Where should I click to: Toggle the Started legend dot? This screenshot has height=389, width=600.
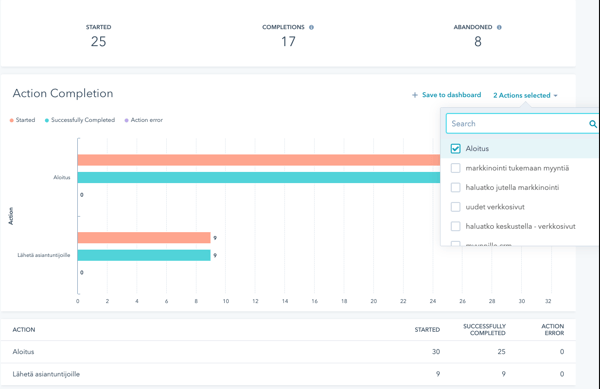11,120
